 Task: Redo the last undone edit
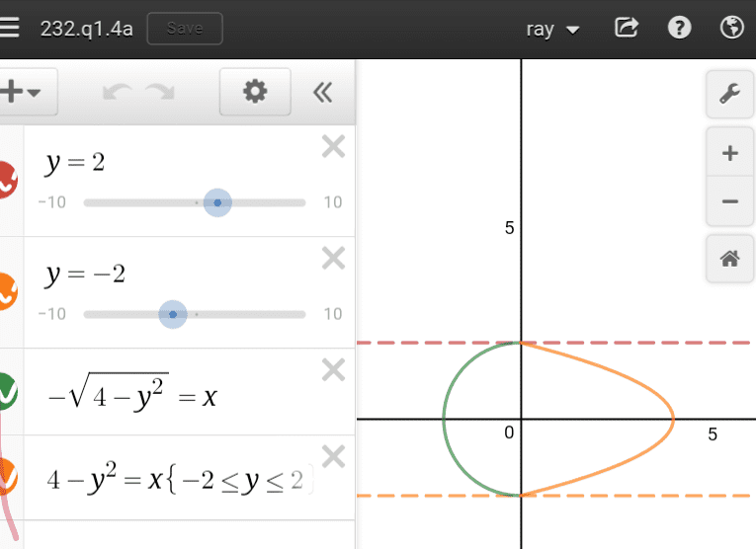159,93
